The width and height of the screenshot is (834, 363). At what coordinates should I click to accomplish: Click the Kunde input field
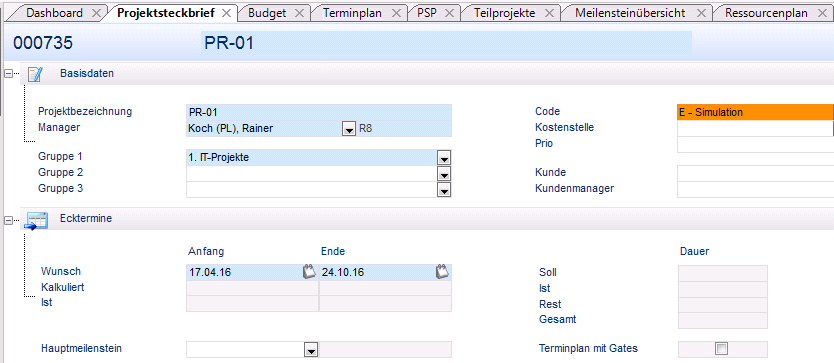[x=755, y=173]
